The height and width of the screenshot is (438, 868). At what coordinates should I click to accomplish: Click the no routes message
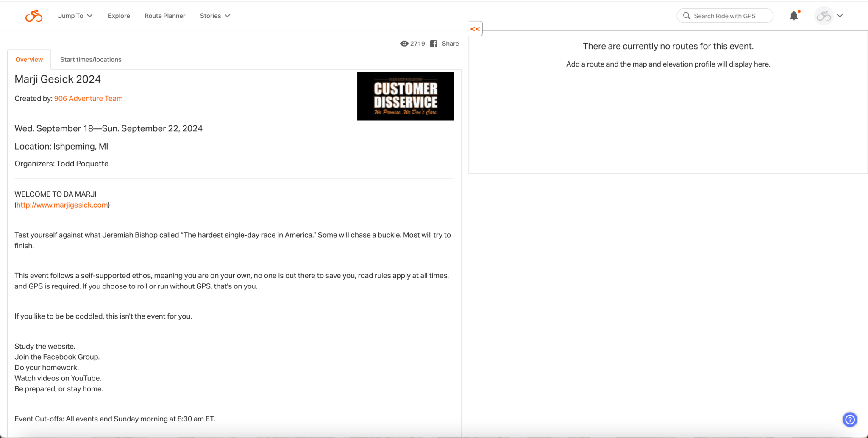tap(668, 46)
